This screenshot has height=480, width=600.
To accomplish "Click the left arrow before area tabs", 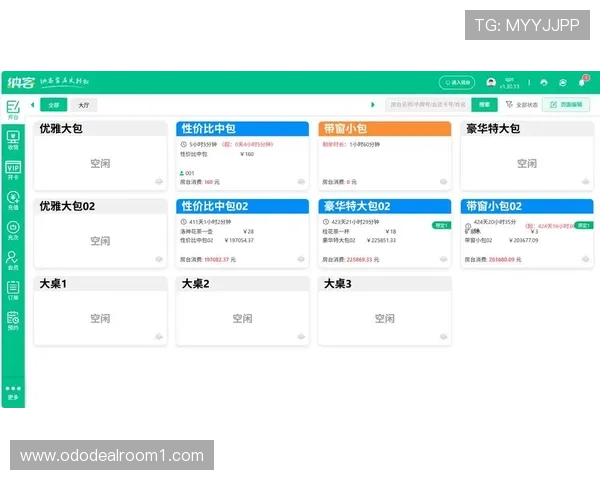I will (x=33, y=104).
